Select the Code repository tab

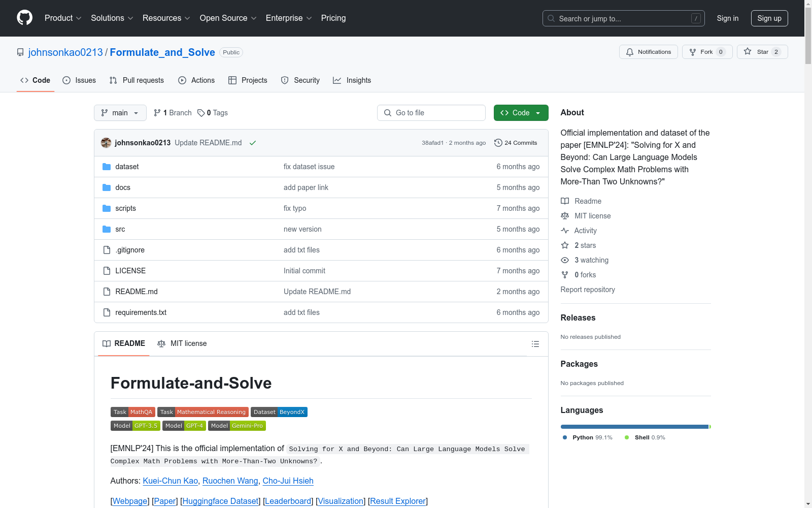click(x=36, y=80)
